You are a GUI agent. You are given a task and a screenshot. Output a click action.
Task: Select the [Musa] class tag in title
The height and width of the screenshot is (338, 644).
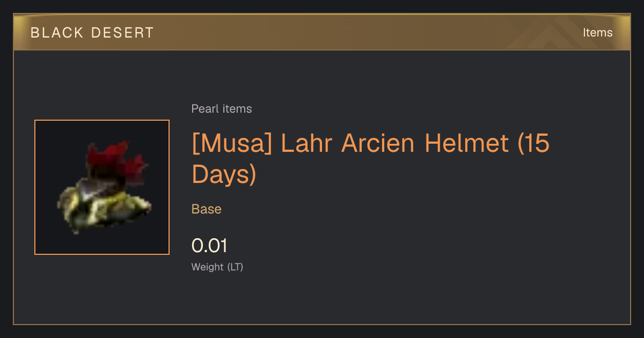point(233,144)
